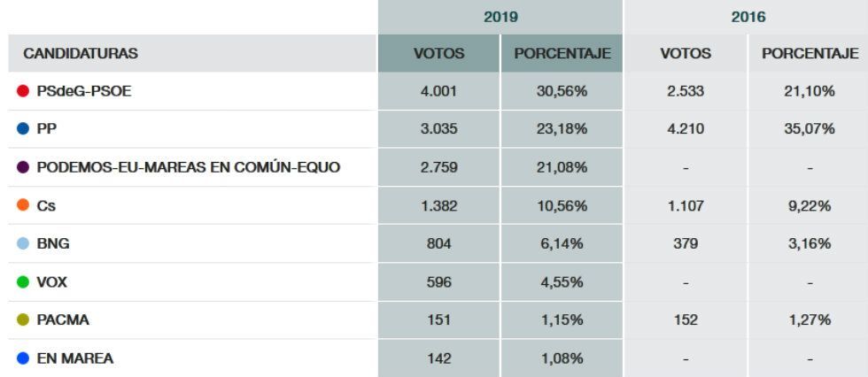Click the orange Cs party dot

click(23, 205)
